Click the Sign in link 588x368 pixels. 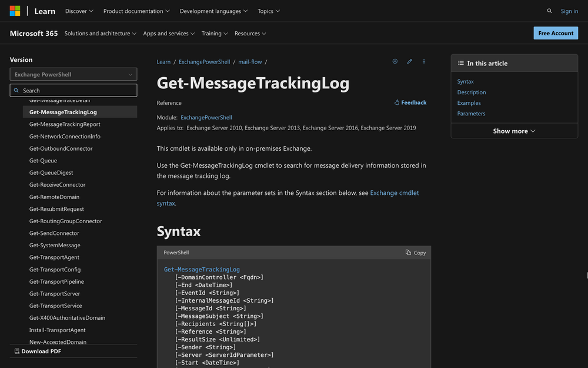[x=569, y=11]
